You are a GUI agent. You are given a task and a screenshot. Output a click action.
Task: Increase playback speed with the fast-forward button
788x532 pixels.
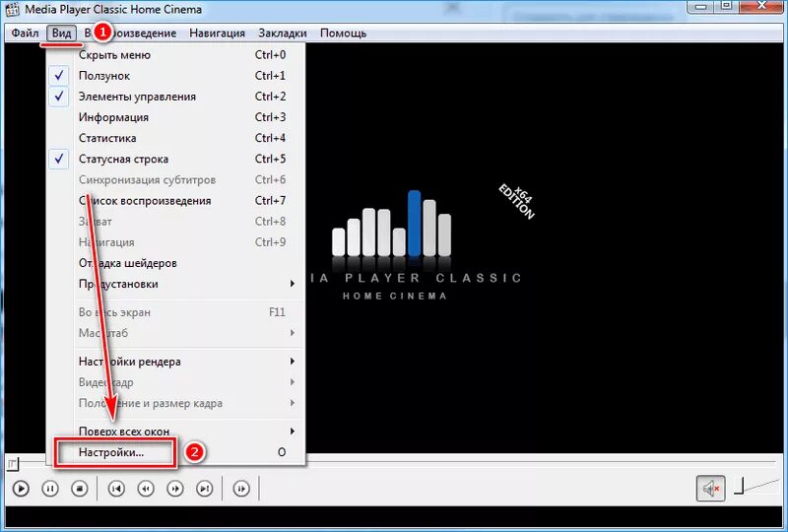(x=175, y=489)
